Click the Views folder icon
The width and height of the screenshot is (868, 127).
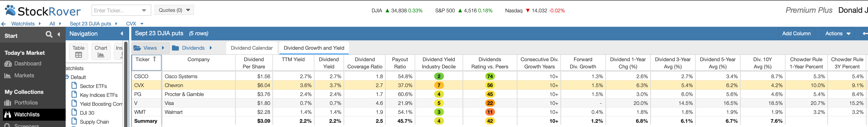tap(137, 48)
